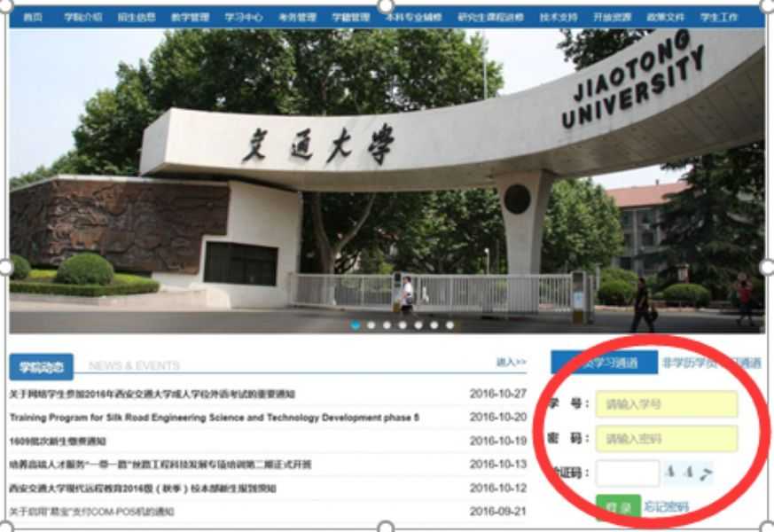Select the 教学管理 navigation item
Image resolution: width=774 pixels, height=532 pixels.
click(x=190, y=17)
